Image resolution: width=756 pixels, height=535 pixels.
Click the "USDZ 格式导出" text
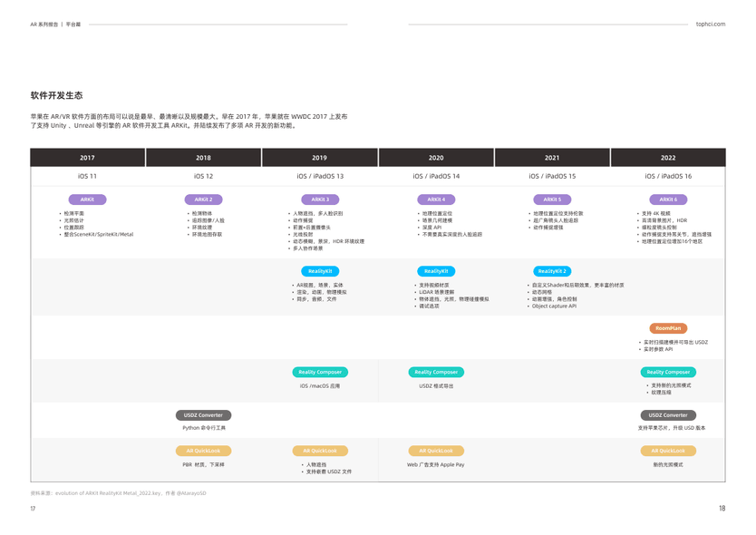tap(436, 386)
